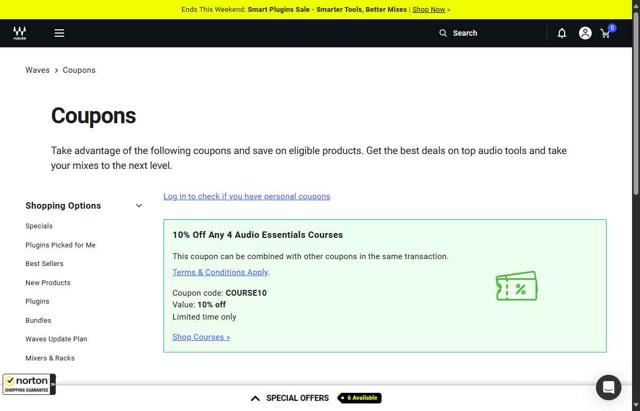640x411 pixels.
Task: Click the Limited time only text
Action: coord(204,317)
